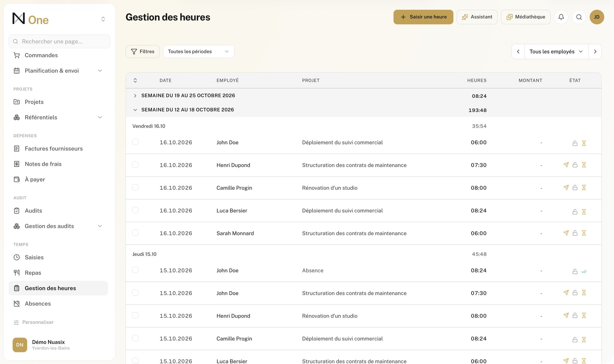Open the notifications bell
The image size is (614, 364).
click(x=561, y=17)
